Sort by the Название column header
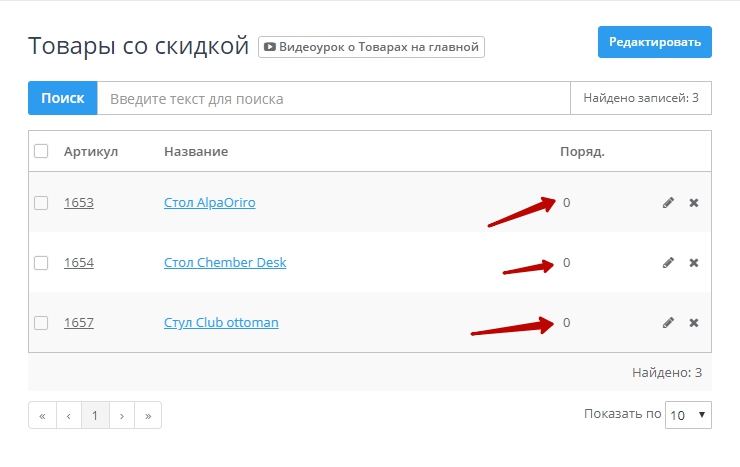740x467 pixels. point(196,152)
